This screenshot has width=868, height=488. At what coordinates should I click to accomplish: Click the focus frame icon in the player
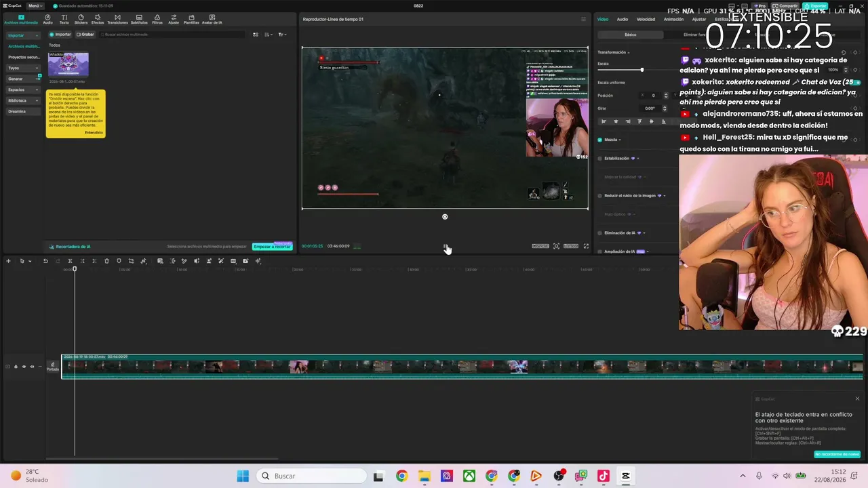pos(556,246)
